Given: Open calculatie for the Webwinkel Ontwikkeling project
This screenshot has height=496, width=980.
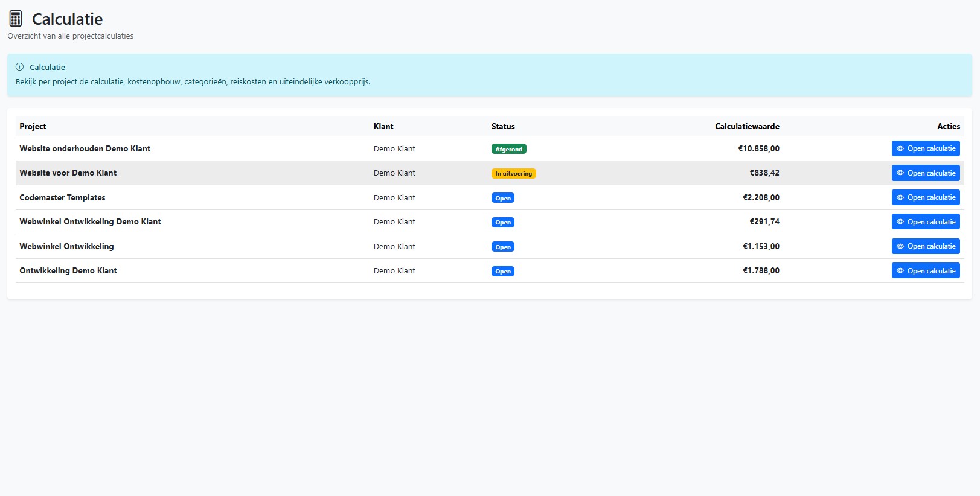Looking at the screenshot, I should (x=926, y=246).
